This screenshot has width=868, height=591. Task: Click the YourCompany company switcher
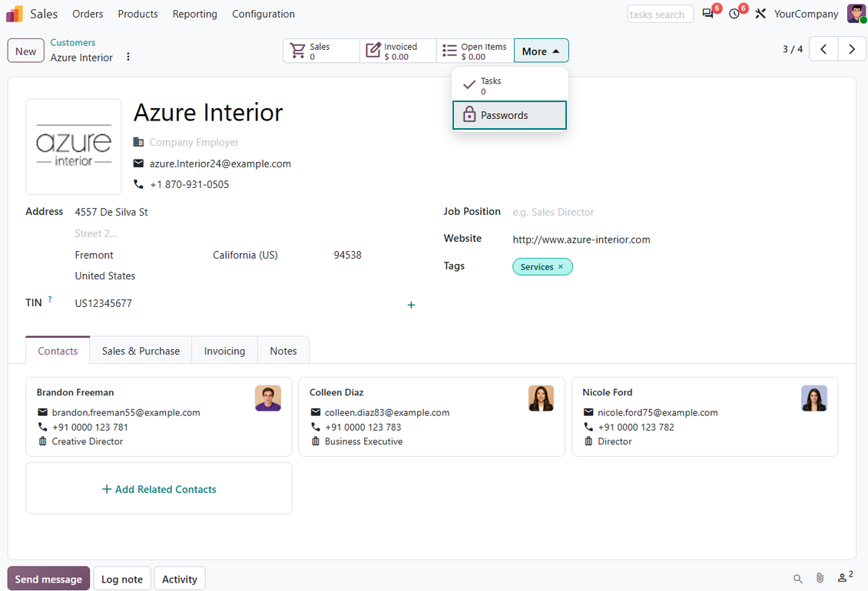806,14
